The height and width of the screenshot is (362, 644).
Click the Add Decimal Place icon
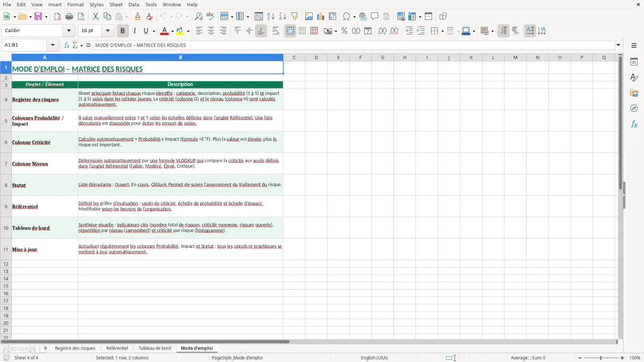pyautogui.click(x=382, y=31)
